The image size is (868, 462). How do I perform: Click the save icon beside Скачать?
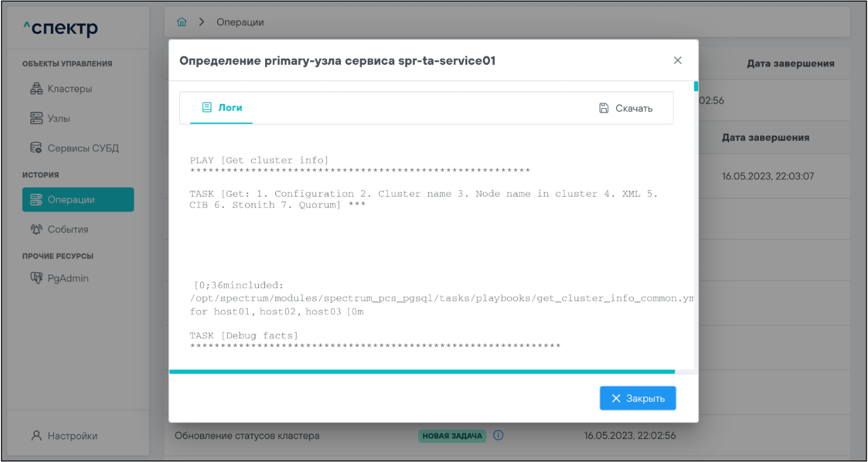pyautogui.click(x=604, y=108)
